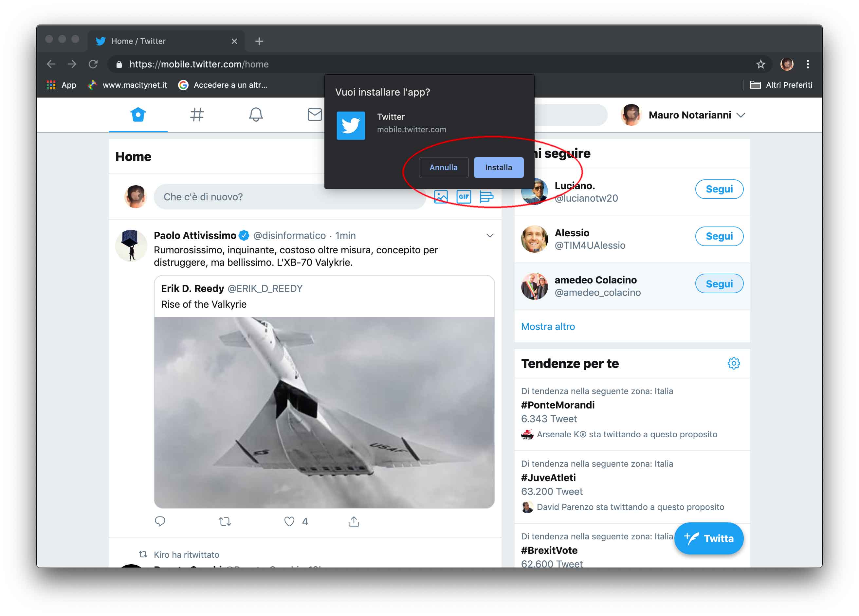The height and width of the screenshot is (616, 859).
Task: Reply to Paolo Attivissimo's tweet
Action: point(160,521)
